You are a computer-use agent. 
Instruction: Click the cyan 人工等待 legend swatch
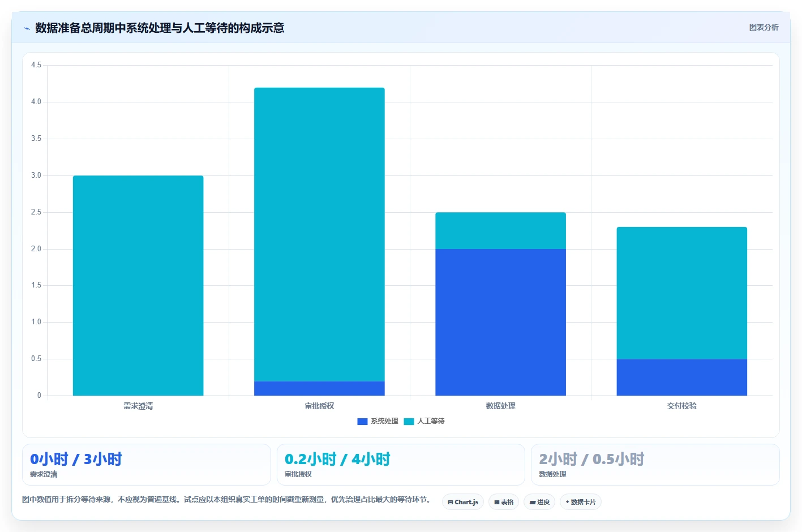[409, 421]
